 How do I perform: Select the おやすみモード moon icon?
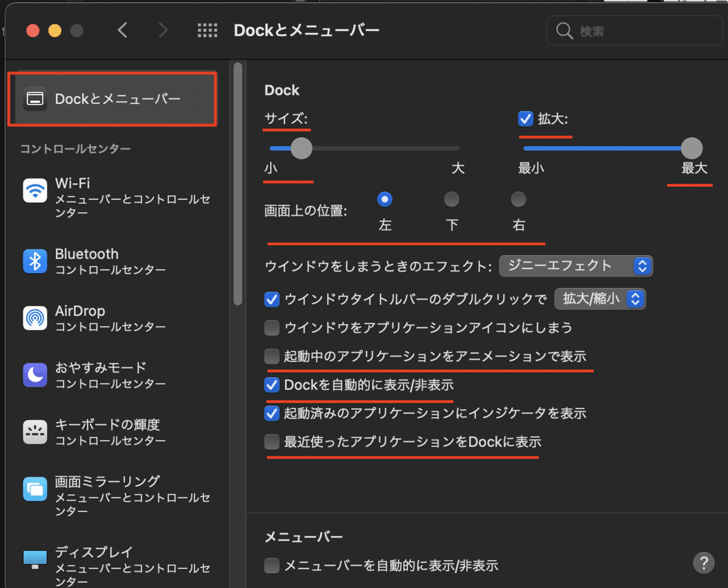click(35, 374)
